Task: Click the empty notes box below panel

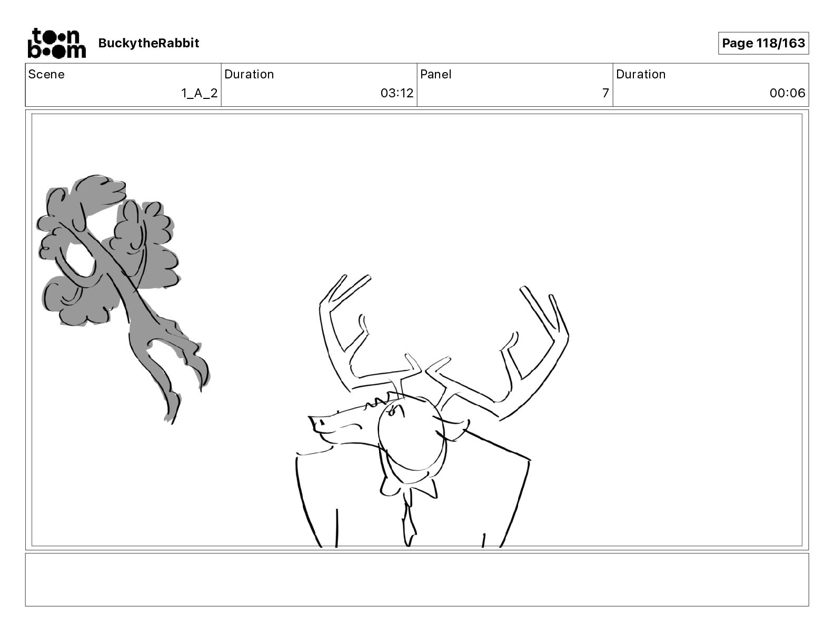Action: (417, 579)
